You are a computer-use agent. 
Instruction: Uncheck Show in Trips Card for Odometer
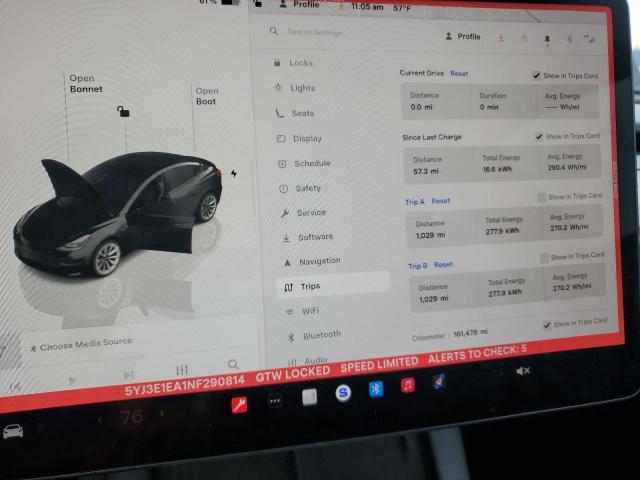547,325
